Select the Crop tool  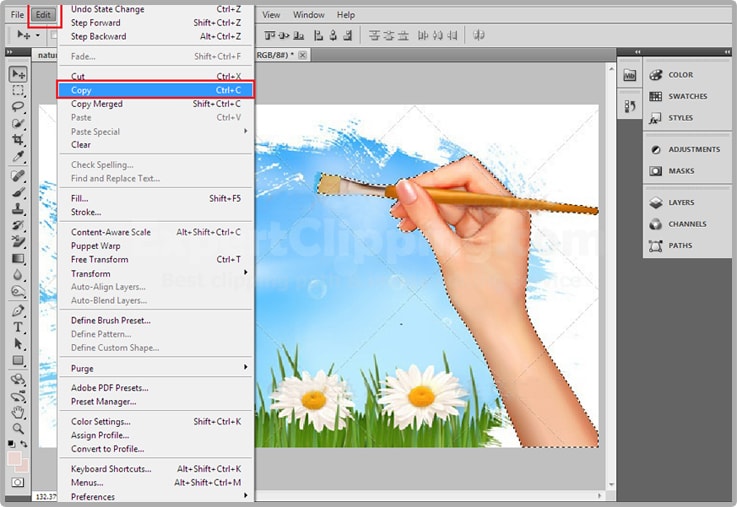[18, 140]
